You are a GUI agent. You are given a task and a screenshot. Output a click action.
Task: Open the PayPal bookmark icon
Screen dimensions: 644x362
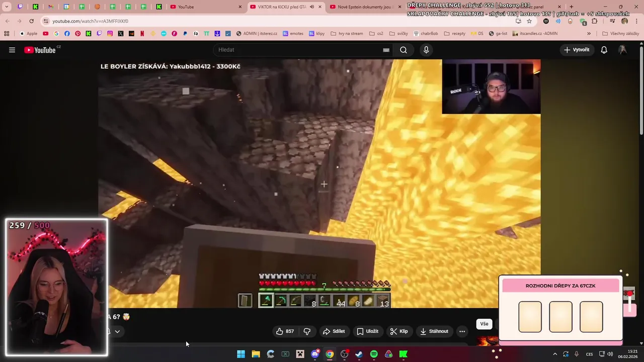(185, 34)
